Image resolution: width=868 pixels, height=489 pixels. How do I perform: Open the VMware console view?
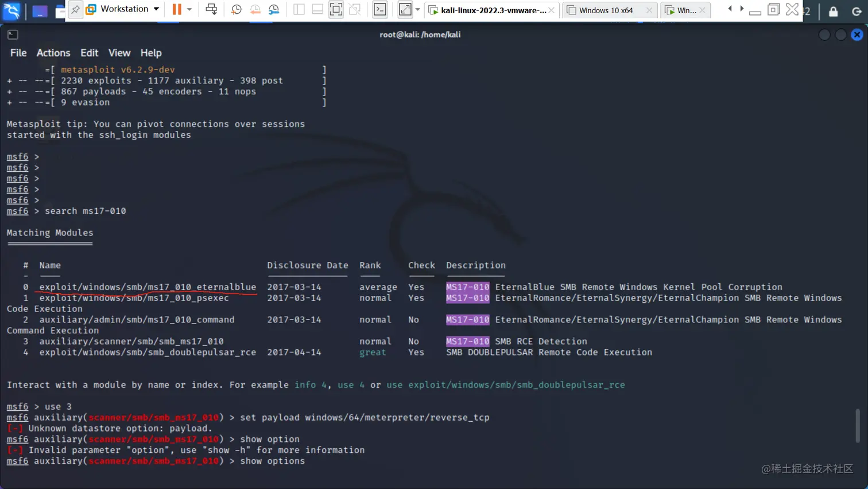pos(380,9)
